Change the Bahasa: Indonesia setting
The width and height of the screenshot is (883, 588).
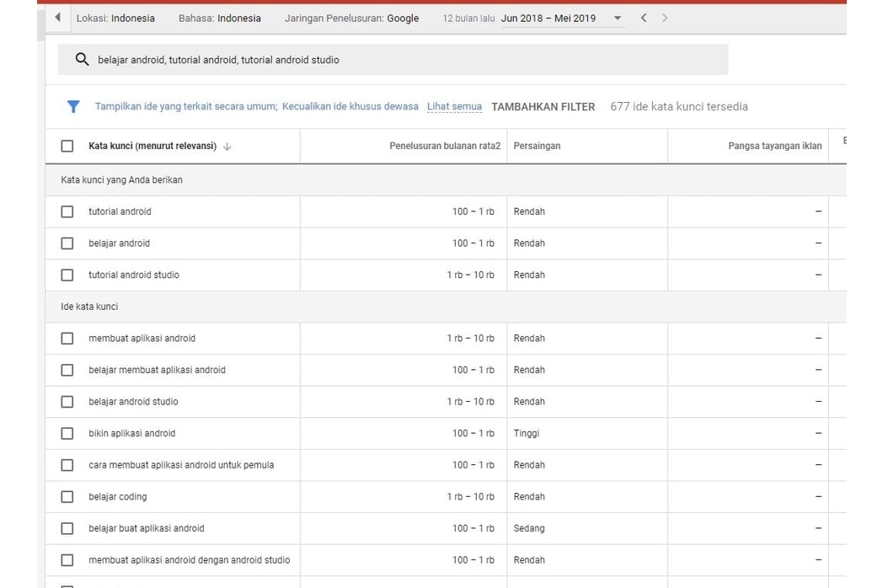click(x=220, y=18)
